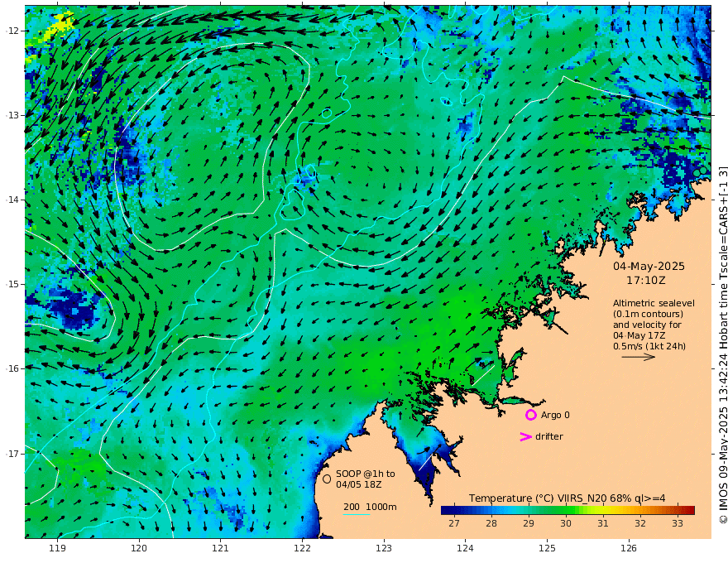This screenshot has width=728, height=563.
Task: Click the temperature colorbar at 33 degrees
Action: [678, 510]
